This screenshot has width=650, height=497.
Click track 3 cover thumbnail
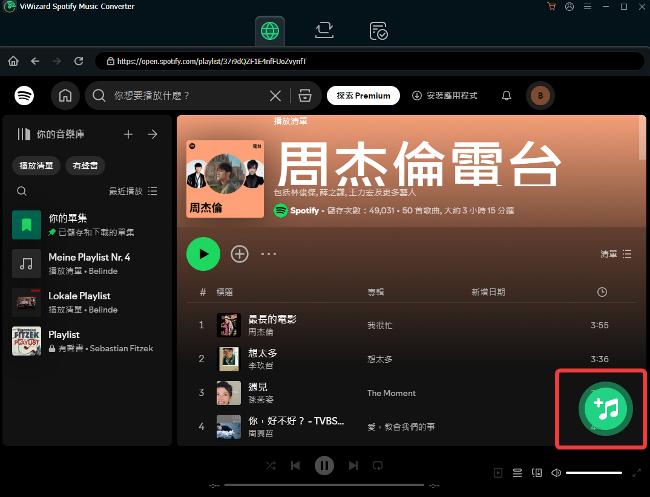point(229,393)
